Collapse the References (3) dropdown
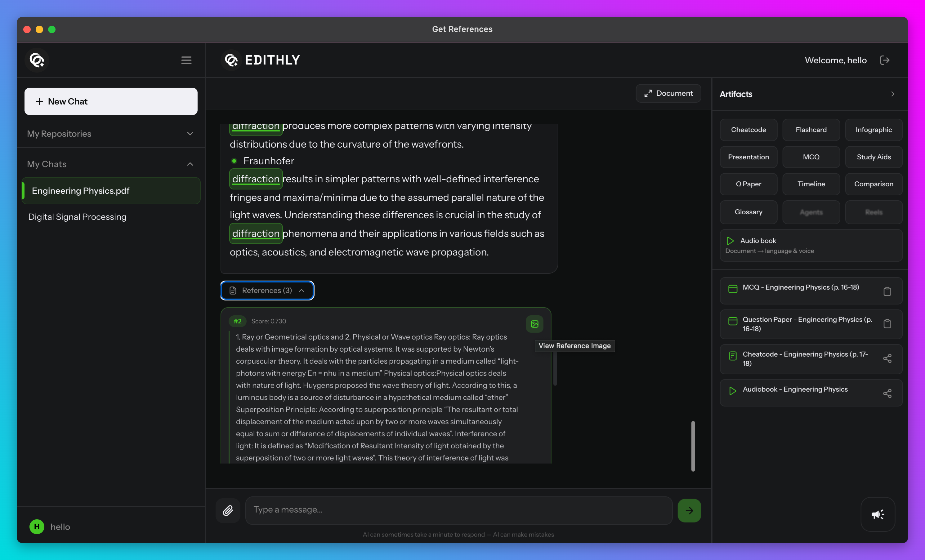 tap(267, 291)
